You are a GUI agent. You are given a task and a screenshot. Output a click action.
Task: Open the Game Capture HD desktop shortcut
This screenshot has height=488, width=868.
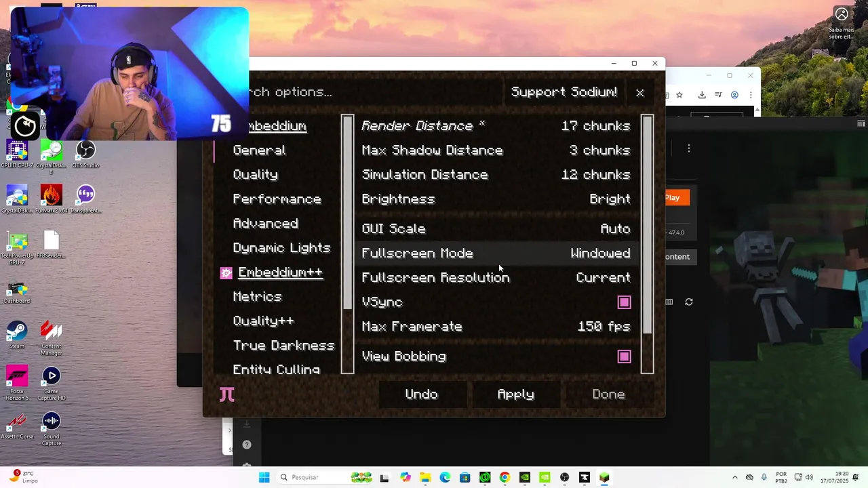(52, 383)
